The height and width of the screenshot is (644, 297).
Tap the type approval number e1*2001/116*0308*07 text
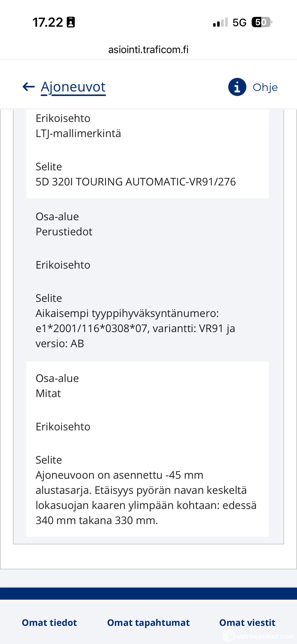[x=91, y=328]
